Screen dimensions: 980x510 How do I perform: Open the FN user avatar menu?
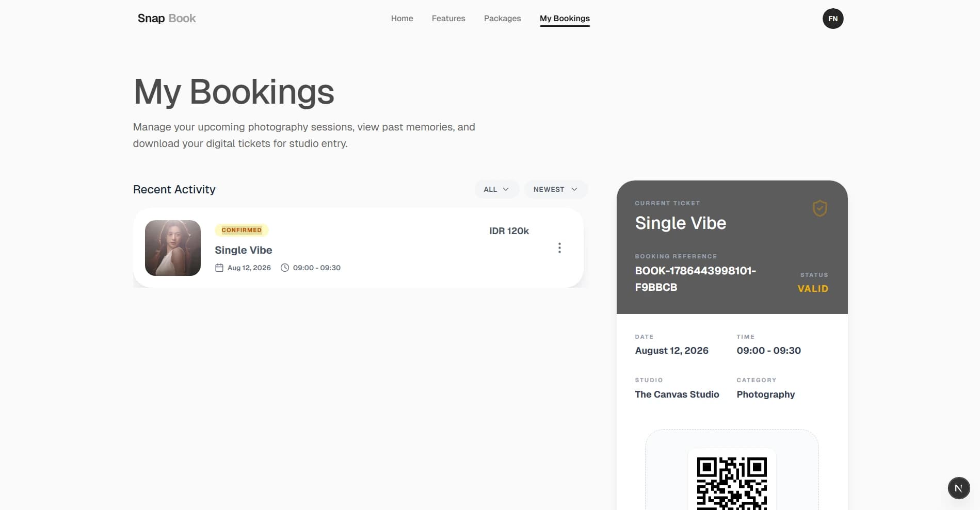(x=833, y=19)
